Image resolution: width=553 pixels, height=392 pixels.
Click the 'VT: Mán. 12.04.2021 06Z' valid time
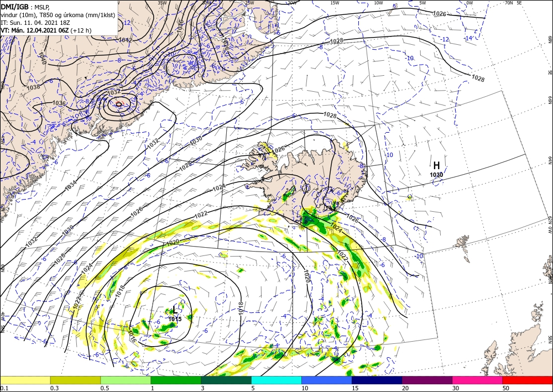[x=35, y=30]
